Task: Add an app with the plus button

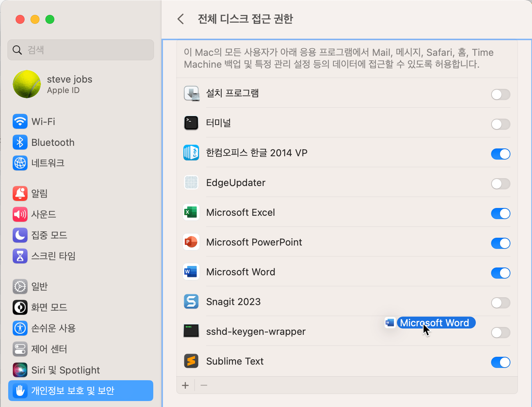Action: [x=185, y=385]
